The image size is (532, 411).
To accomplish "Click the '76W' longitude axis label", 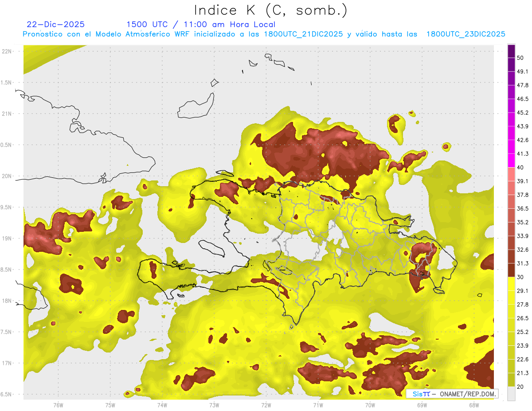I will point(58,405).
